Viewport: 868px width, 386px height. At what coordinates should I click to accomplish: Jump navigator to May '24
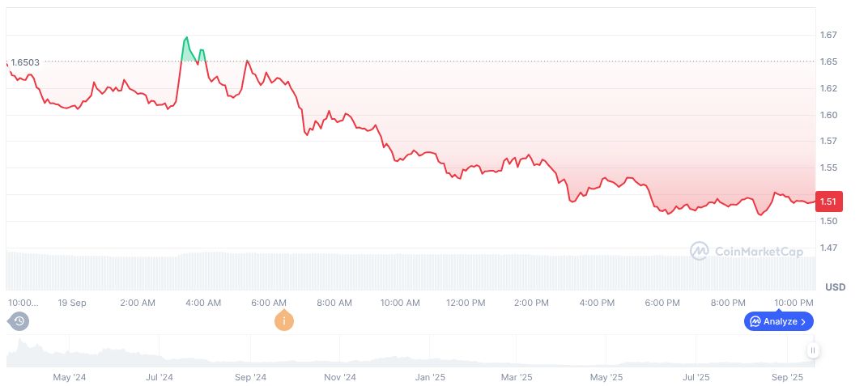pyautogui.click(x=69, y=377)
